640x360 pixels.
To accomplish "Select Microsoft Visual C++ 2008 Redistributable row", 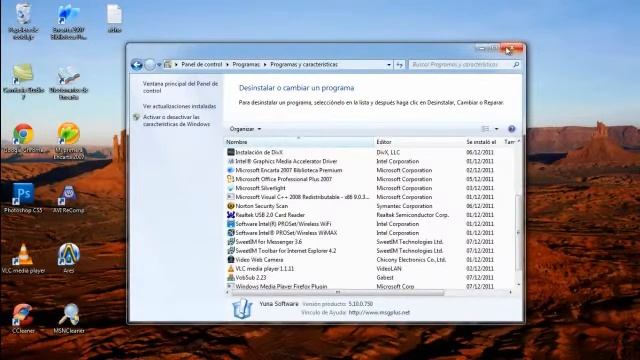I will pos(369,197).
